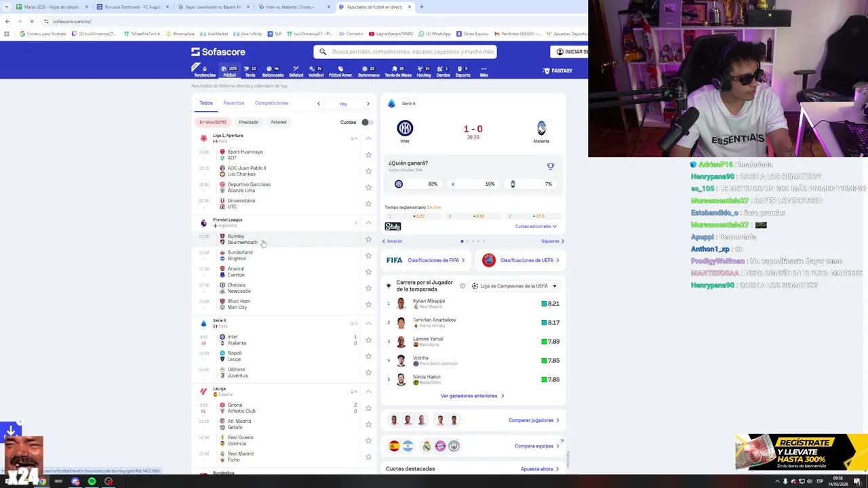Image resolution: width=868 pixels, height=488 pixels.
Task: Stop loading the browser page
Action: 32,21
